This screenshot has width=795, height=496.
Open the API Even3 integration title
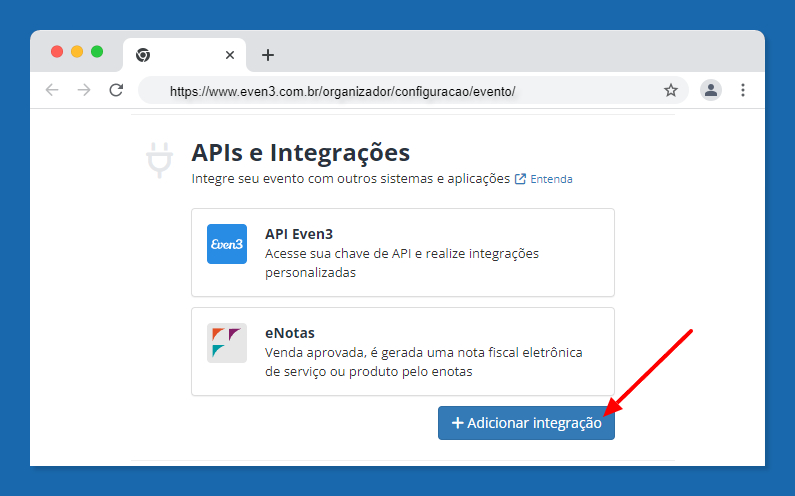pos(299,234)
